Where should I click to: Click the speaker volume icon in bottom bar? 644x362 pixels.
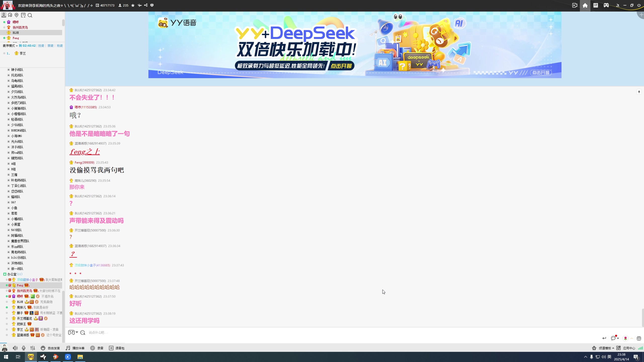point(15,348)
